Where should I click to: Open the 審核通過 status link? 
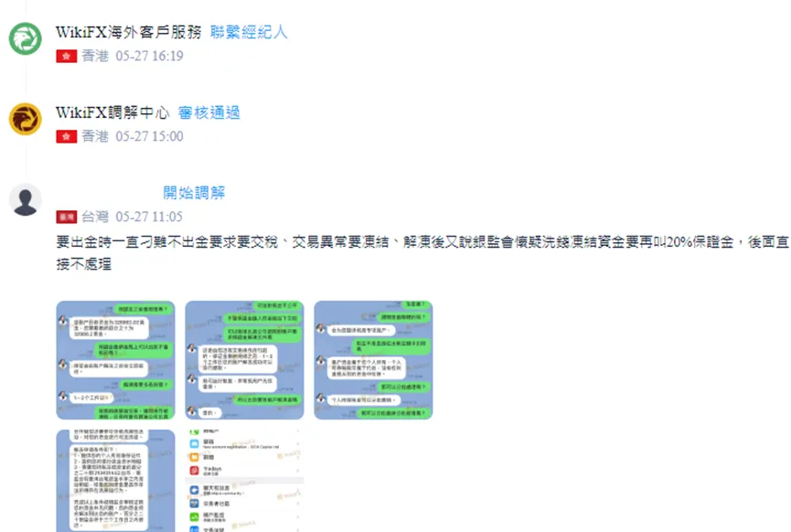click(208, 112)
